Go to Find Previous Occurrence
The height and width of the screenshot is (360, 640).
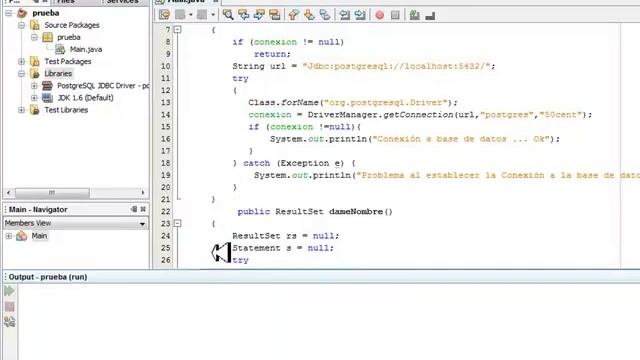(244, 15)
